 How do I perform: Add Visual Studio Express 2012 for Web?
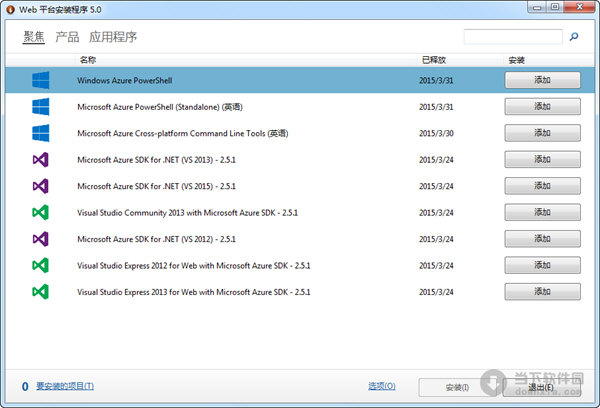pyautogui.click(x=542, y=265)
